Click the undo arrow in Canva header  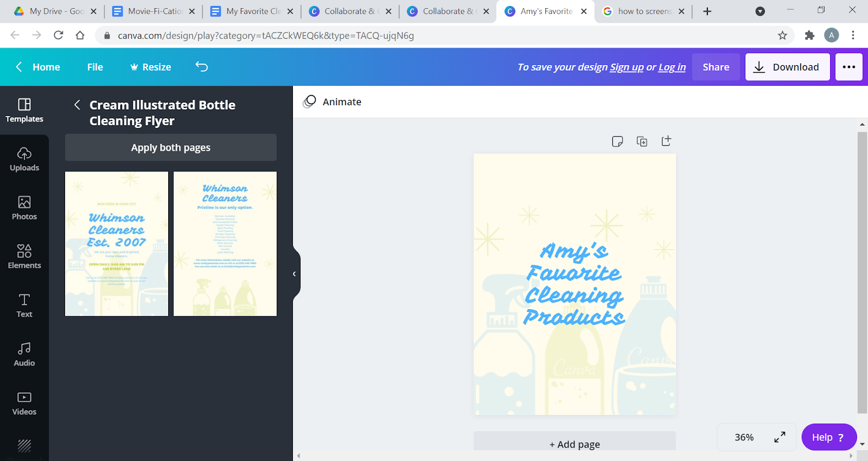tap(202, 67)
